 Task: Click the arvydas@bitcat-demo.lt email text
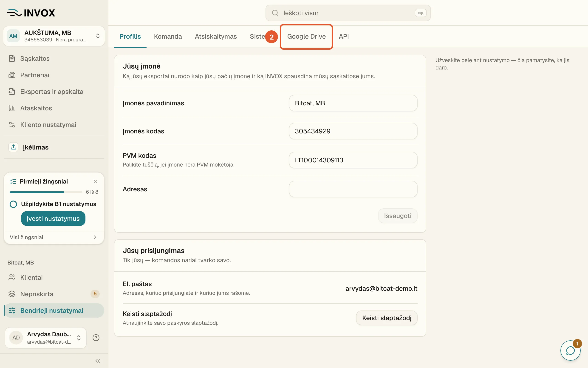pos(382,289)
